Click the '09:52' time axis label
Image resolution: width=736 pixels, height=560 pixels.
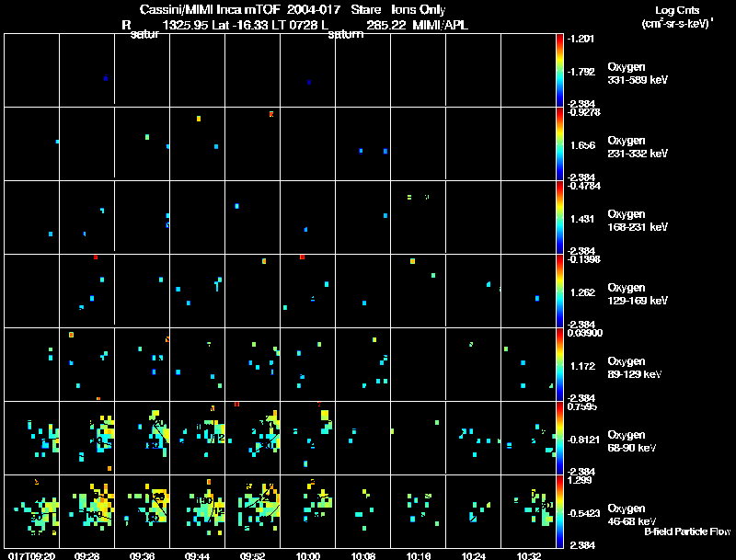[252, 555]
